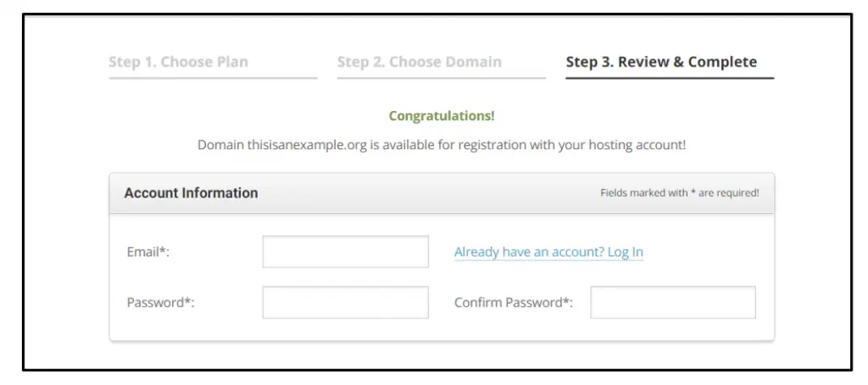Click the thisisanexample.org domain name text
This screenshot has width=868, height=385.
pos(307,145)
